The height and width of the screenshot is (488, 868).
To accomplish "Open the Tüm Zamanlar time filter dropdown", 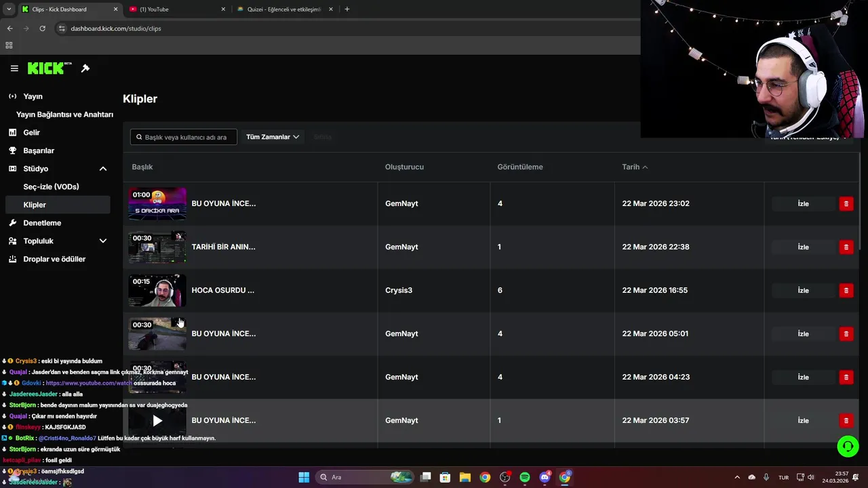I will coord(272,137).
